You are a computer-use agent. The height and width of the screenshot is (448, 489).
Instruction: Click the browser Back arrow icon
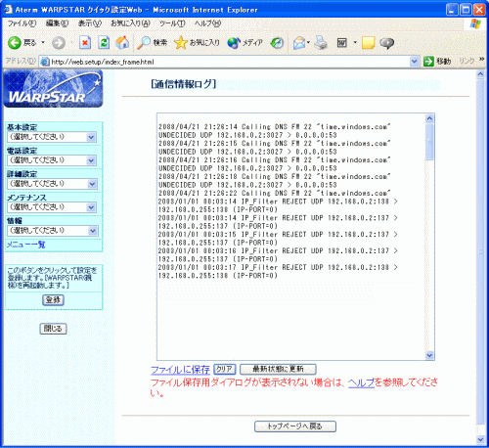(14, 43)
